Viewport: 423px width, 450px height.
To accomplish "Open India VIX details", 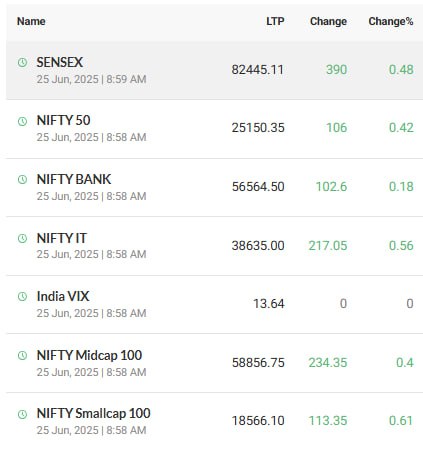I will [x=63, y=296].
